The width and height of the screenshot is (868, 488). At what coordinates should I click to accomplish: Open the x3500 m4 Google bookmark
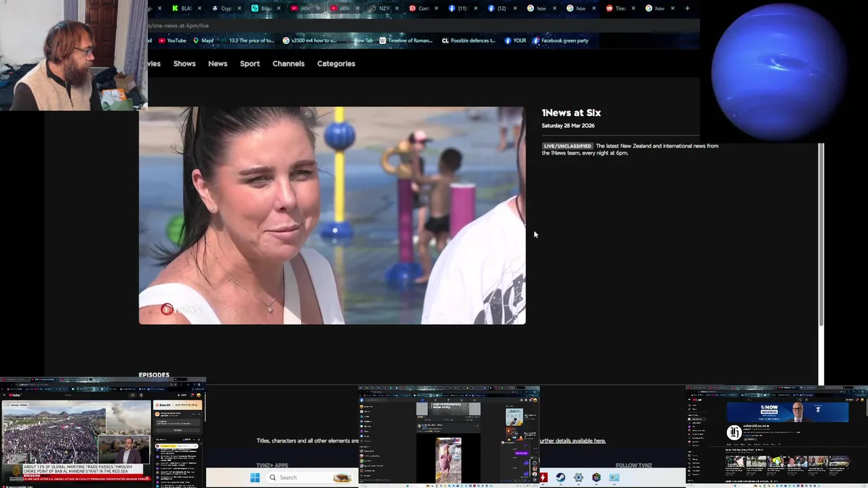[309, 41]
